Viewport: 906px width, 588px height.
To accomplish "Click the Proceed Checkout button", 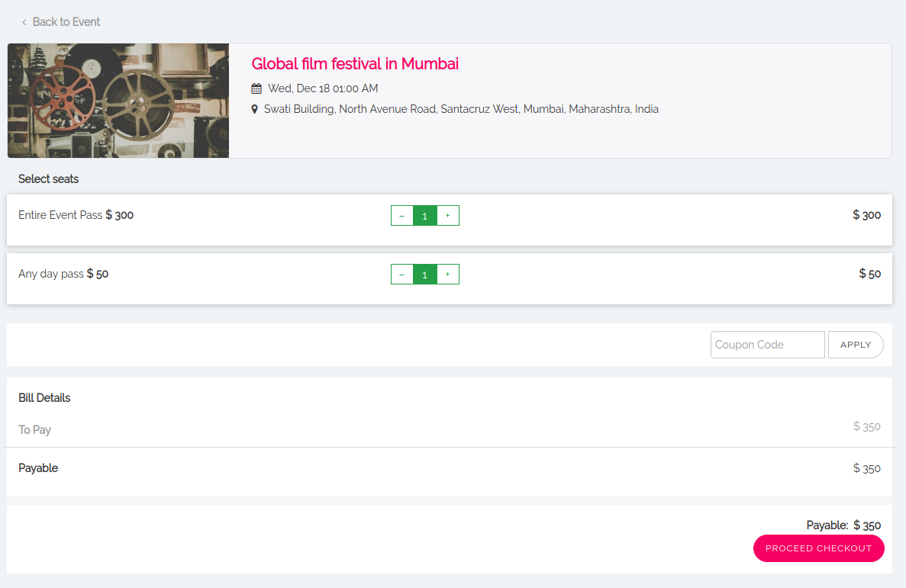I will pyautogui.click(x=818, y=548).
